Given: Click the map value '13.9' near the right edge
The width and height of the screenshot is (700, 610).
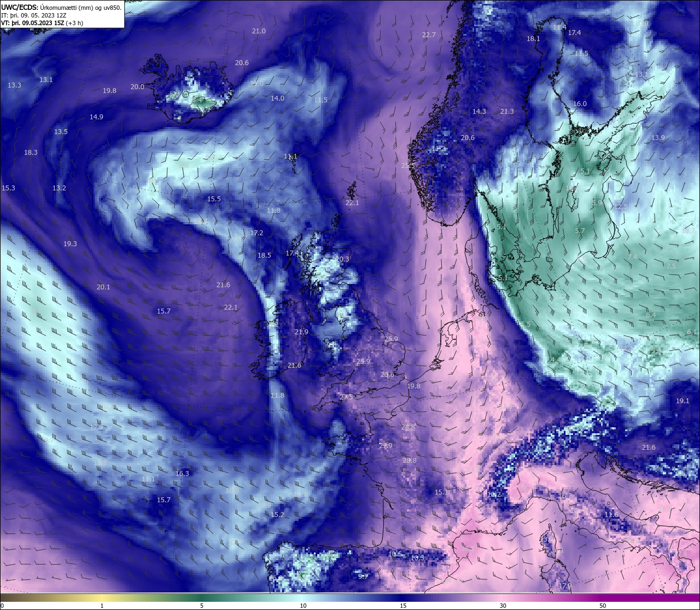Looking at the screenshot, I should (658, 138).
